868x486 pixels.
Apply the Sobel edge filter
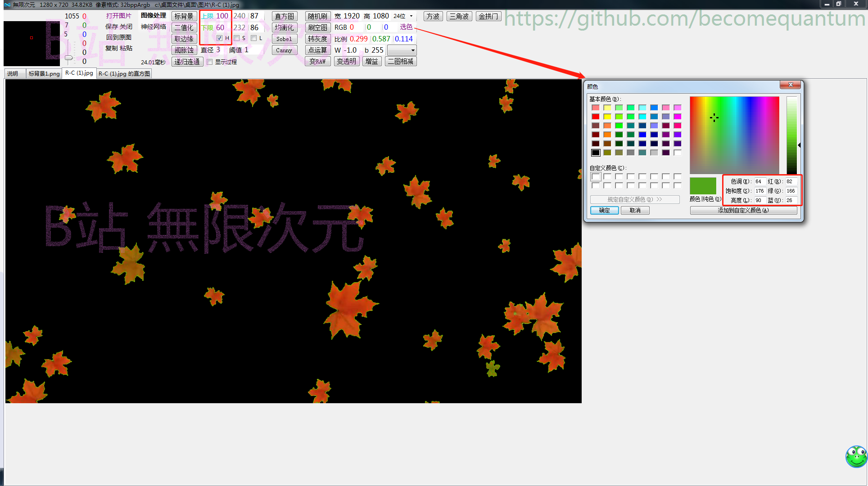click(284, 39)
